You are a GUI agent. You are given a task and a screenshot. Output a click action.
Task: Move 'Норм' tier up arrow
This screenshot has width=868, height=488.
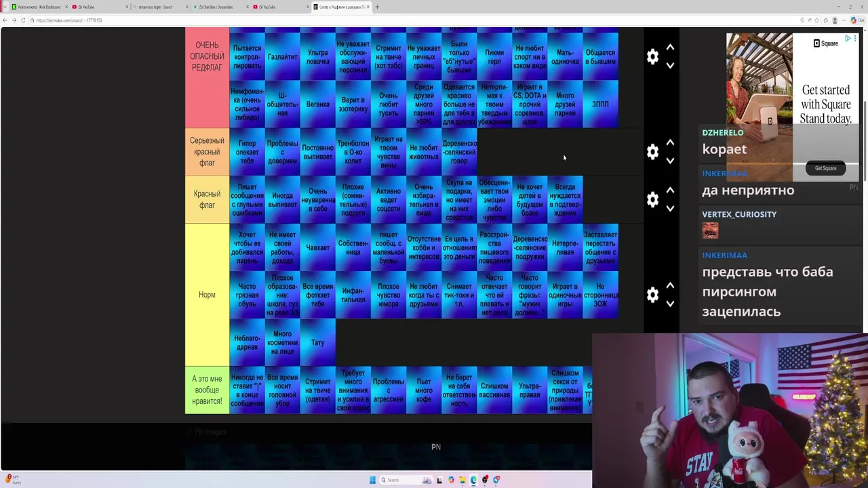[670, 285]
